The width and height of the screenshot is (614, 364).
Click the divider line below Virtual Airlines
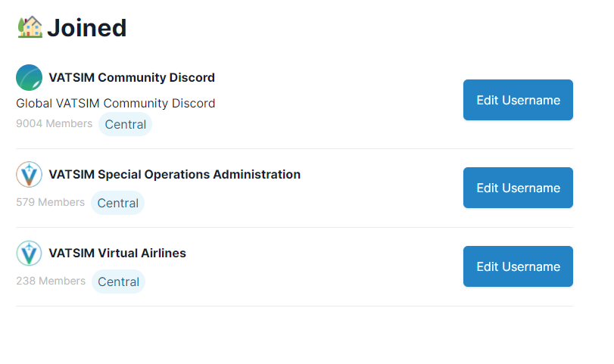(295, 306)
